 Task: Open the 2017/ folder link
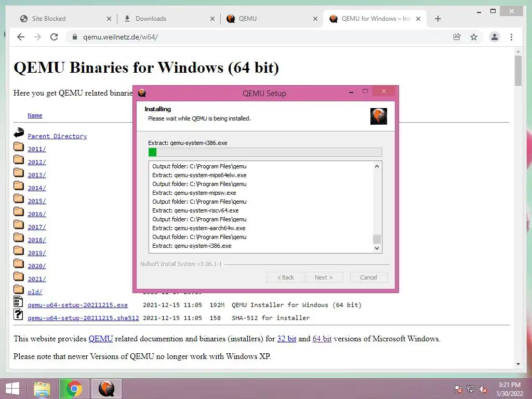(37, 227)
